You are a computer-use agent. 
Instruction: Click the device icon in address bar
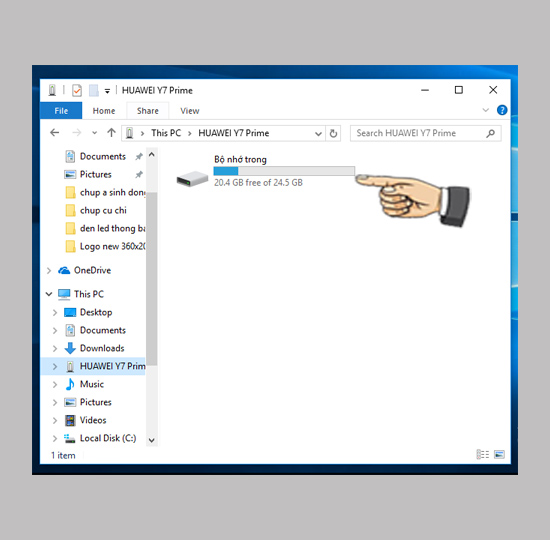tap(129, 133)
